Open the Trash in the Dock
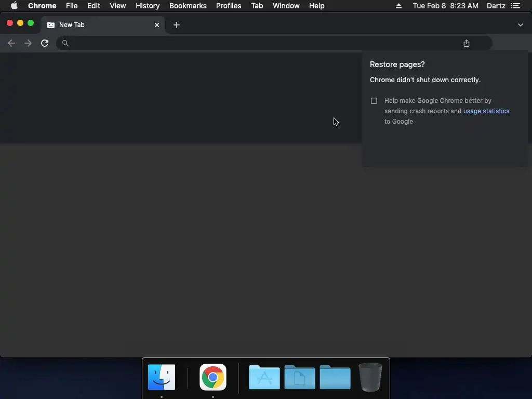Image resolution: width=532 pixels, height=399 pixels. [370, 377]
